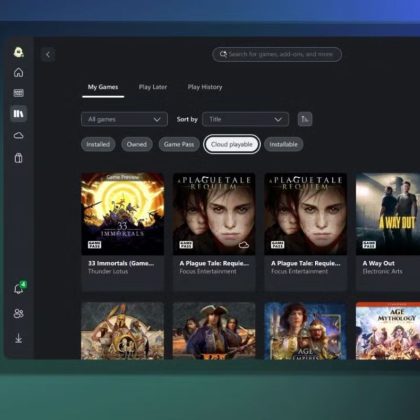The image size is (420, 420).
Task: Reverse the sort order button
Action: [x=305, y=119]
